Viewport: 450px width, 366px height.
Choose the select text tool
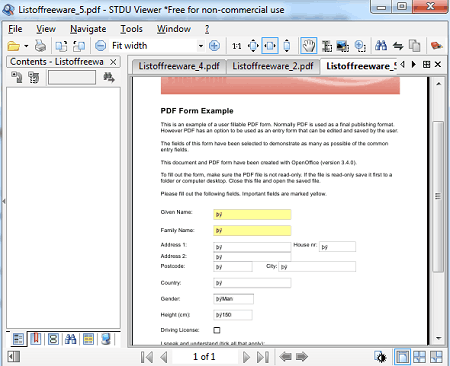[x=327, y=46]
